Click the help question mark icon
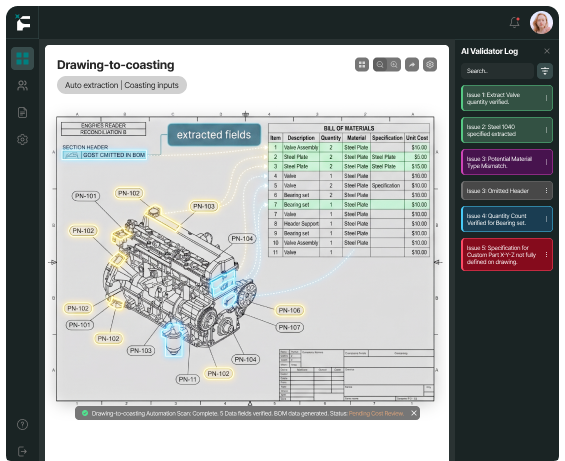 point(22,425)
